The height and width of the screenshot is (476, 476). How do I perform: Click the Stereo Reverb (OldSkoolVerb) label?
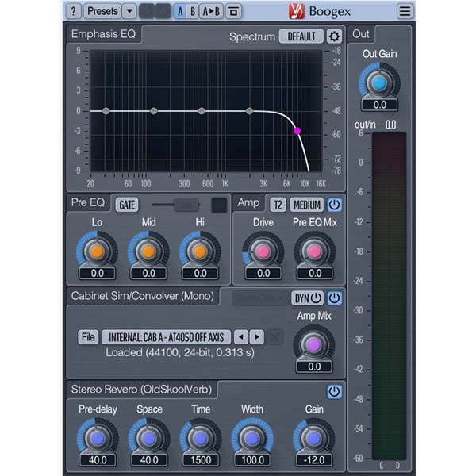pos(141,390)
